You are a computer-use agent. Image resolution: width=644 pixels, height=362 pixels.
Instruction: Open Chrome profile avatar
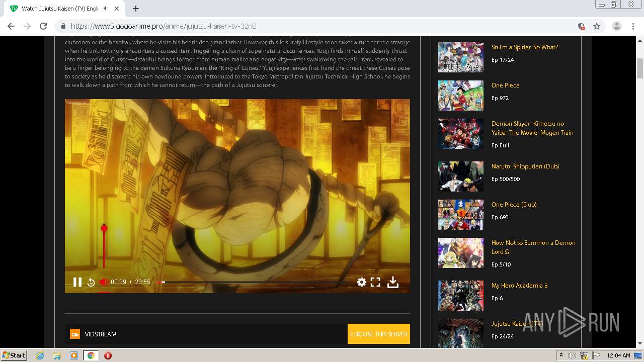[617, 26]
